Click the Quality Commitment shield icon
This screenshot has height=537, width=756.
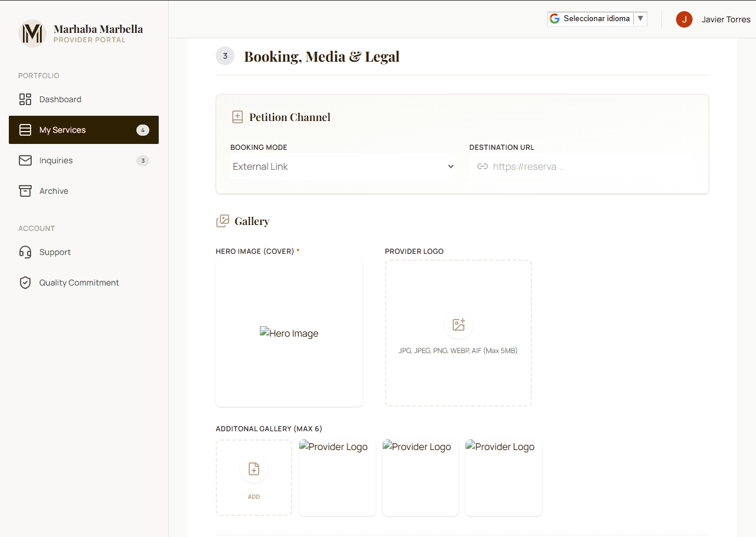25,283
